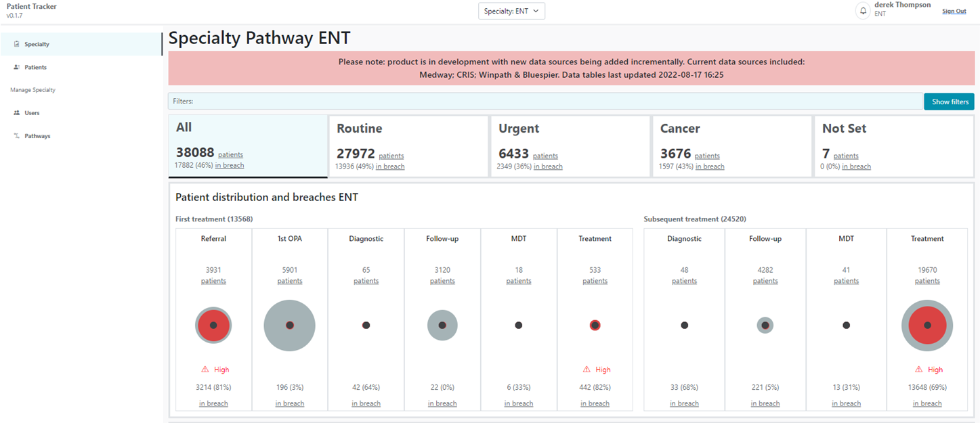
Task: Expand the filters panel with Show filters
Action: pyautogui.click(x=949, y=101)
